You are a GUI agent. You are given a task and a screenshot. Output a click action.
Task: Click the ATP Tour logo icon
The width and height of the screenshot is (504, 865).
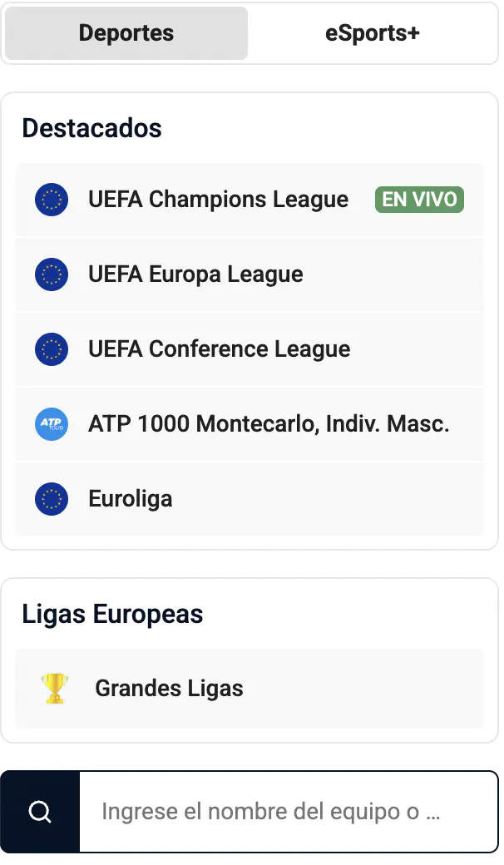click(x=52, y=424)
